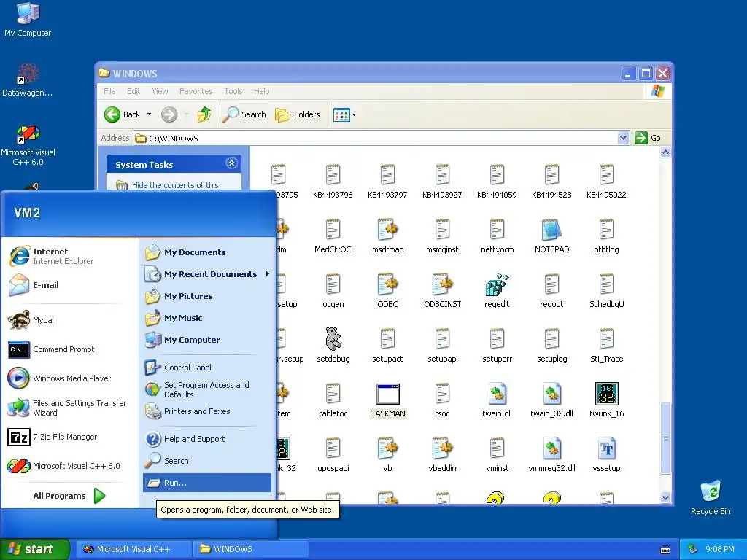Open Recycle Bin on desktop
The height and width of the screenshot is (560, 747).
click(x=711, y=497)
